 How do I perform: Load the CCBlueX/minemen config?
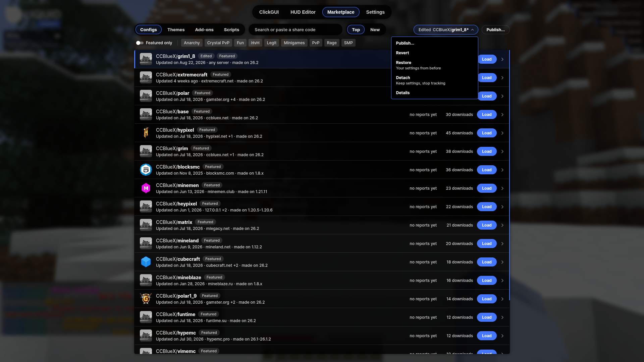click(487, 188)
